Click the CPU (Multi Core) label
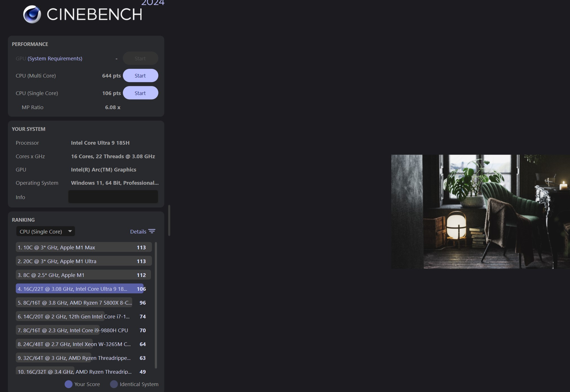570x392 pixels. [36, 76]
